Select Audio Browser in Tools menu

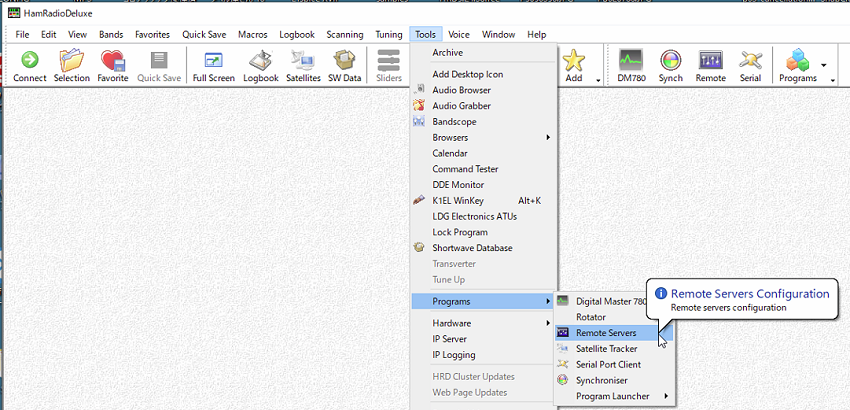click(x=484, y=90)
